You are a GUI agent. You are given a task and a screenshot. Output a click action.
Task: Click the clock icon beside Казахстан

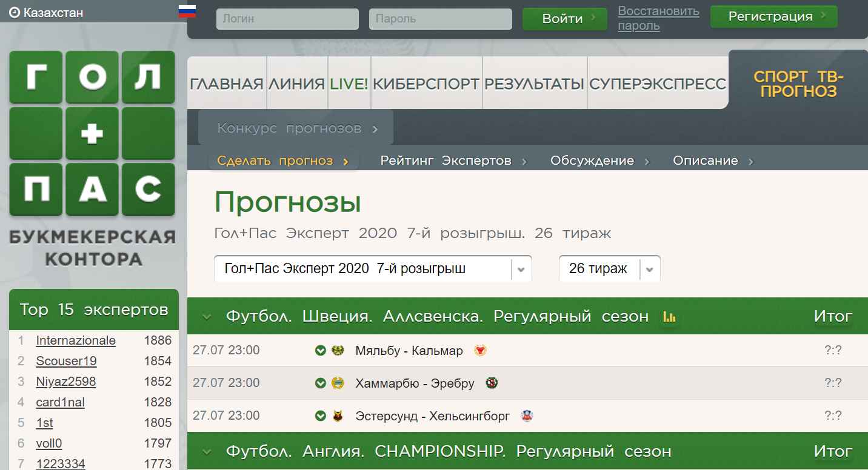[15, 13]
